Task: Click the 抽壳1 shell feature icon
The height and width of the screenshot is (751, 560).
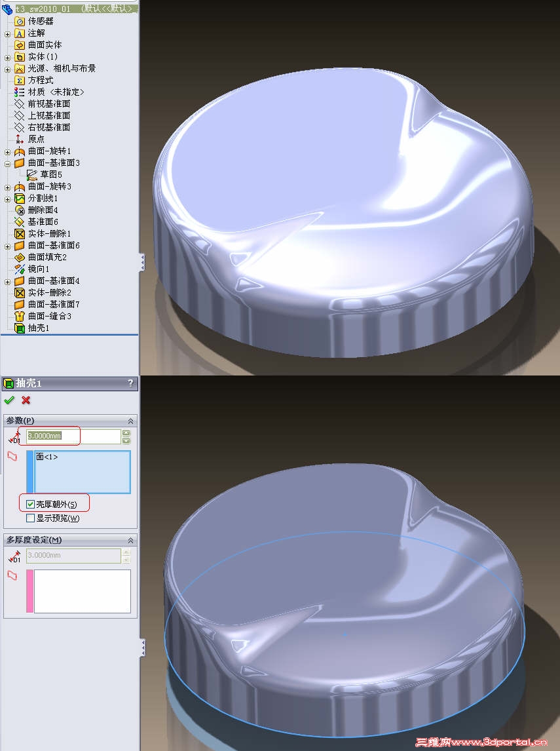Action: [x=20, y=328]
